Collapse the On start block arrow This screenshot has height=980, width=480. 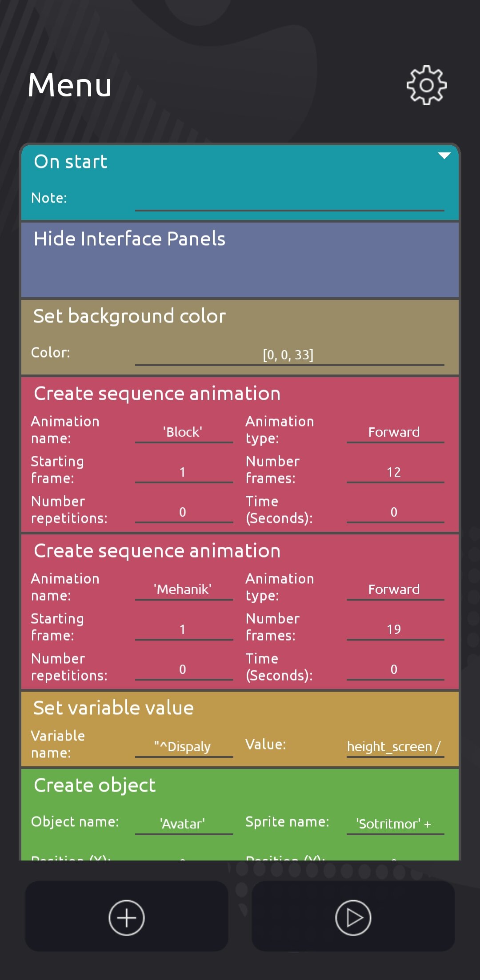click(x=444, y=155)
